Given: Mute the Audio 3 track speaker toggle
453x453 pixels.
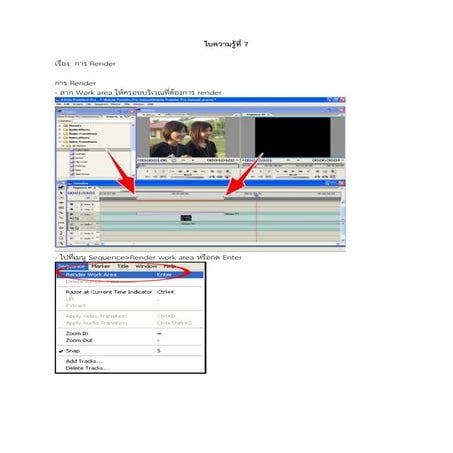Looking at the screenshot, I should [71, 238].
